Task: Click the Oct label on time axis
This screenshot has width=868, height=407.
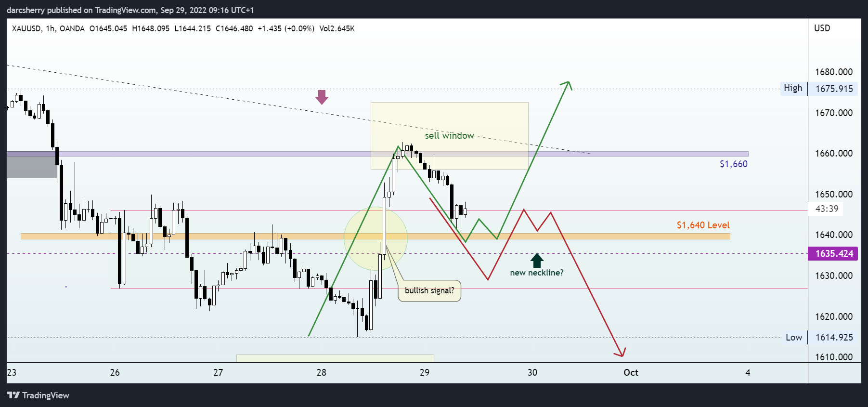Action: click(631, 372)
